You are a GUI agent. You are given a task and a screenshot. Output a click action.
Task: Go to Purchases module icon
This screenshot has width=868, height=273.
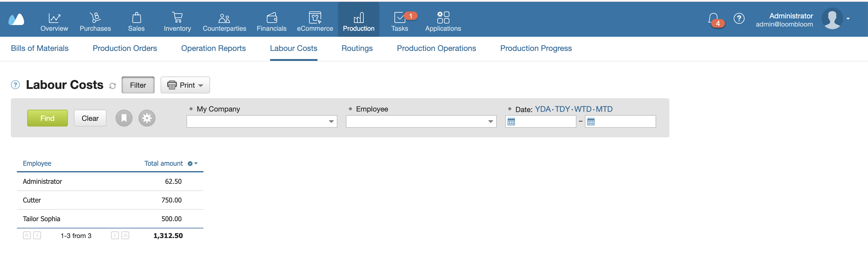click(95, 17)
